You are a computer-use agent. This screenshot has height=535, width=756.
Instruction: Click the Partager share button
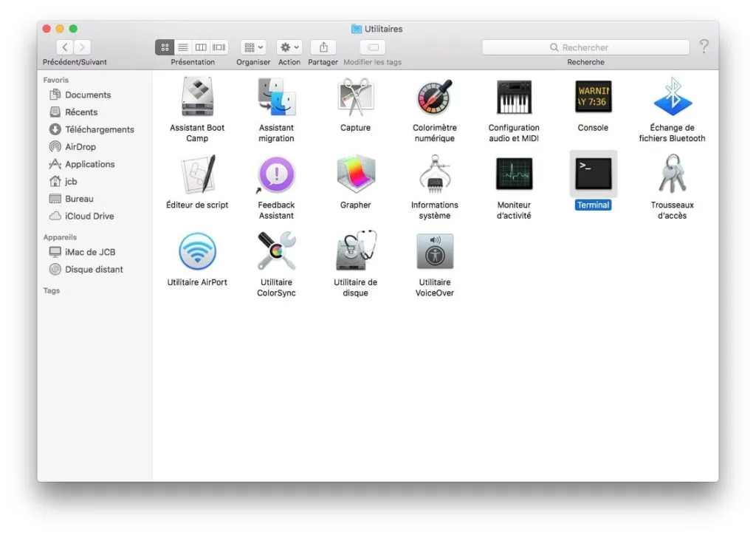click(x=323, y=47)
